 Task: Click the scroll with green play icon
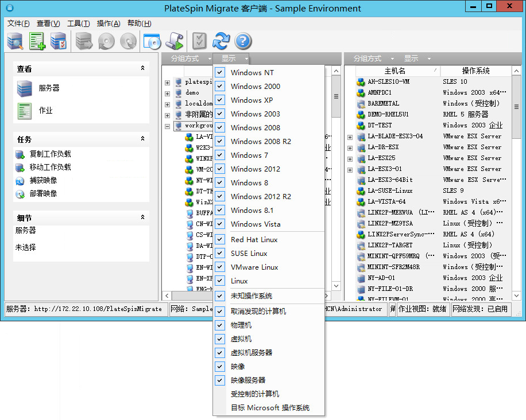click(174, 41)
